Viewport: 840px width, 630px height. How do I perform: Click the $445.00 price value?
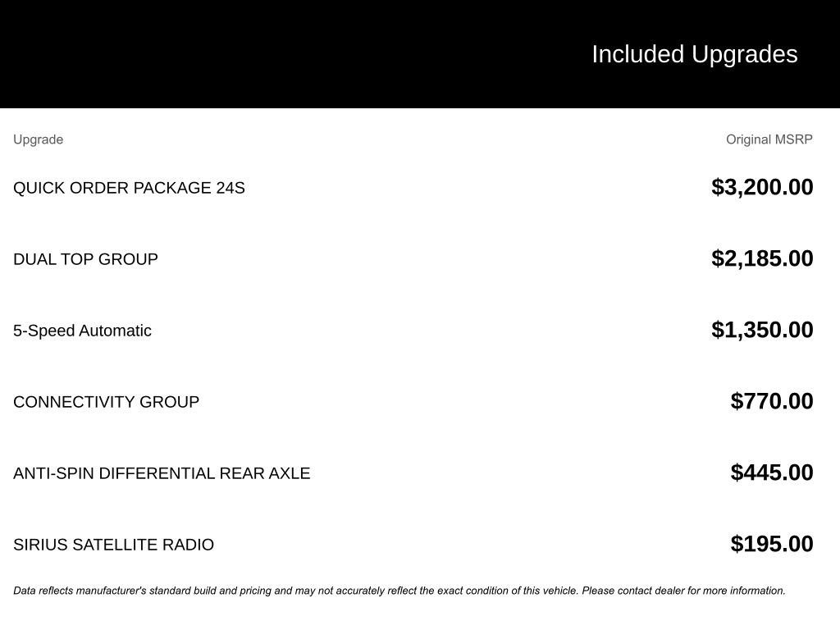771,472
